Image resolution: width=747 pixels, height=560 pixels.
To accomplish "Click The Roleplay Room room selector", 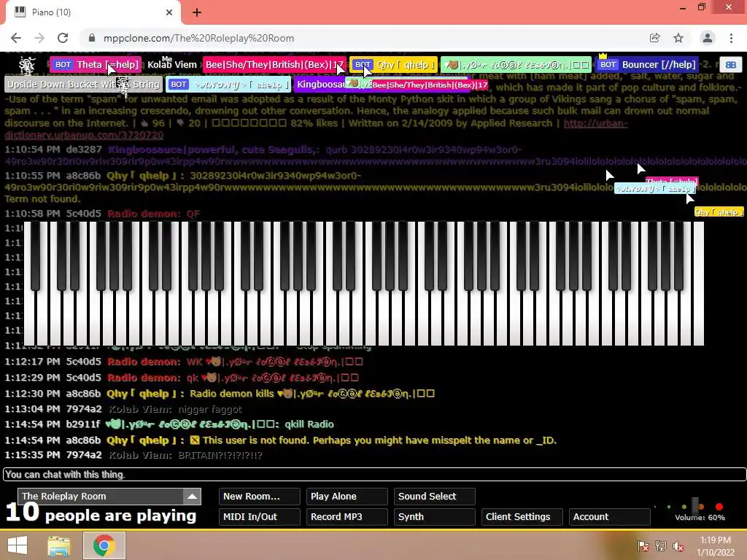I will (109, 496).
